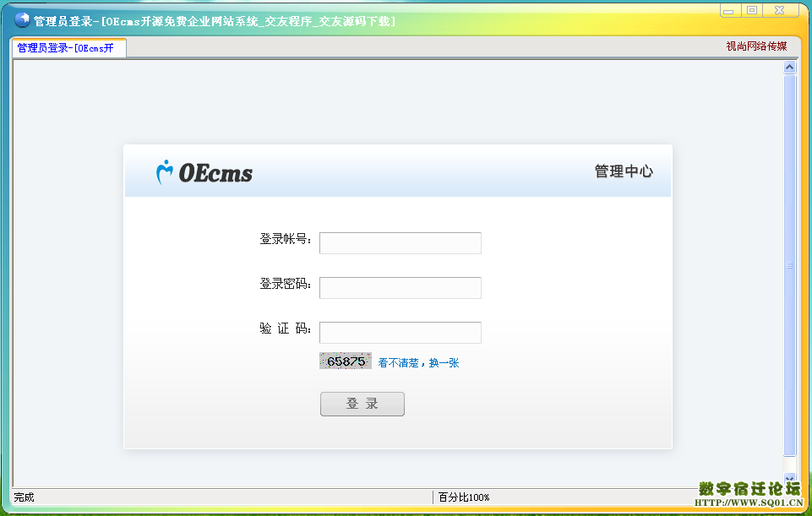
Task: Refresh the 65875 captcha image
Action: 346,361
